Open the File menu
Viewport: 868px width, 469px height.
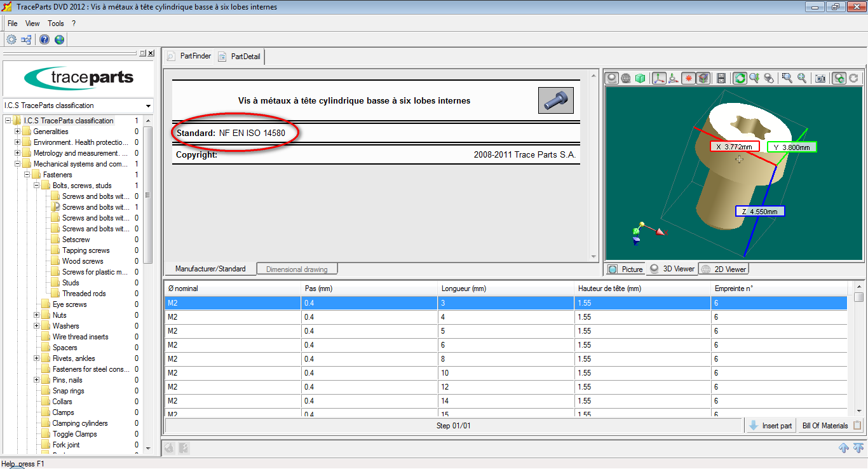pyautogui.click(x=13, y=24)
